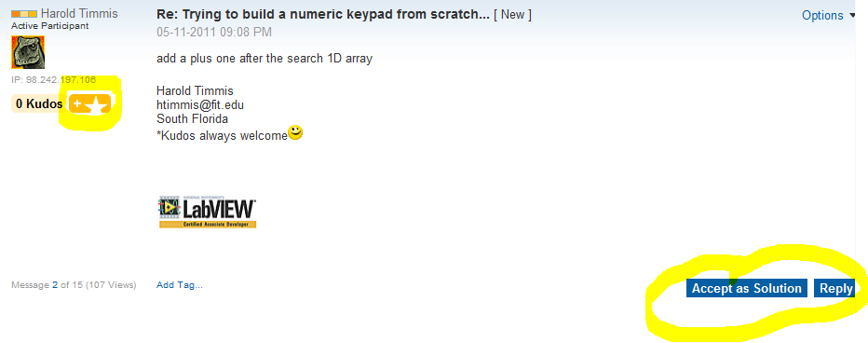
Task: Click the 'Active Participant' rank label
Action: coord(49,26)
